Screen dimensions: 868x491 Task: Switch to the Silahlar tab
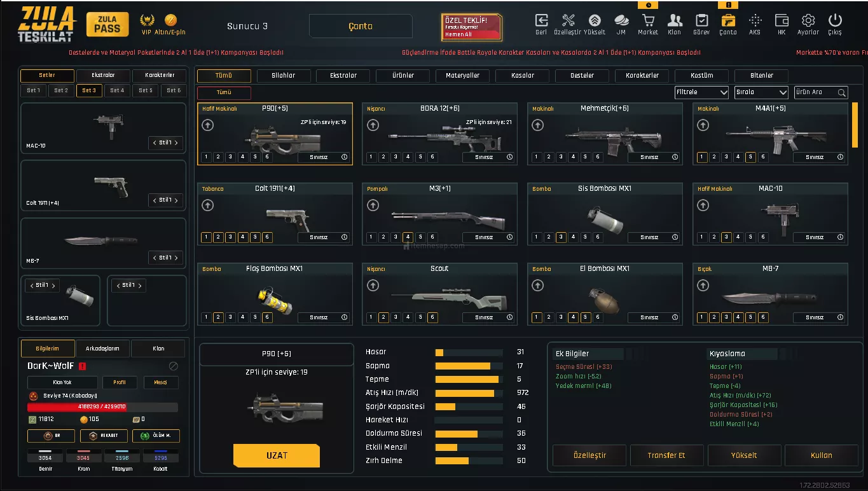coord(284,76)
